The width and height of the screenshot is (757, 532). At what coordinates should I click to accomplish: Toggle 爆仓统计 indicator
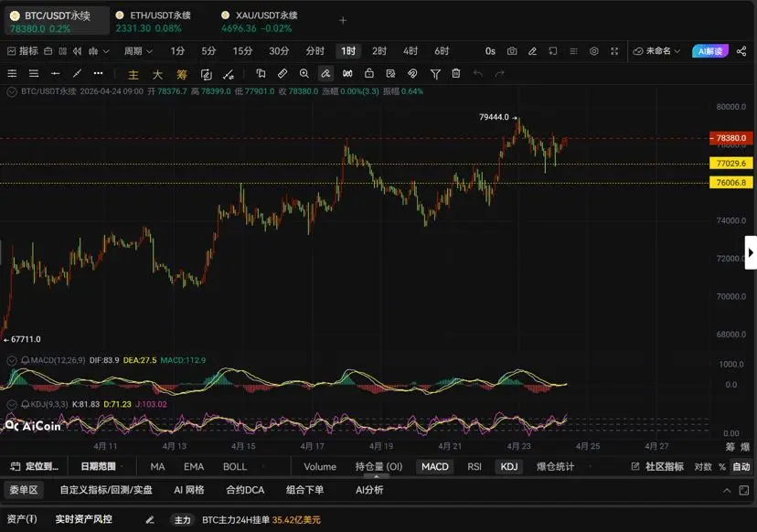tap(555, 467)
